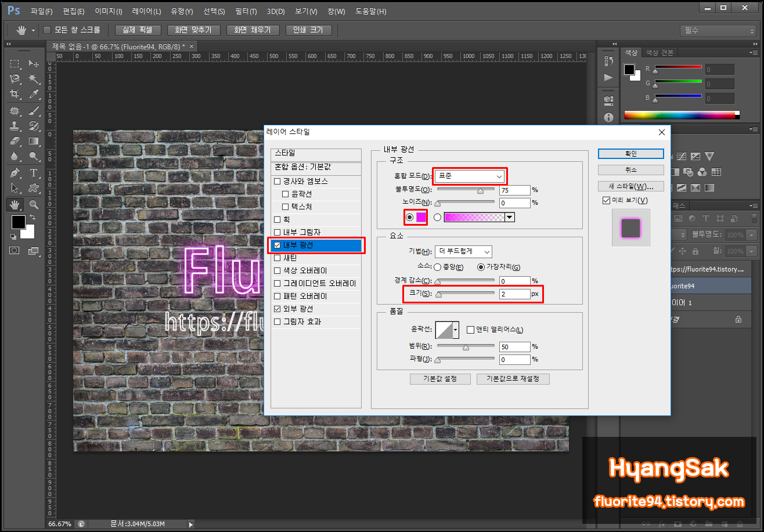
Task: Select the Lasso tool
Action: click(x=15, y=78)
